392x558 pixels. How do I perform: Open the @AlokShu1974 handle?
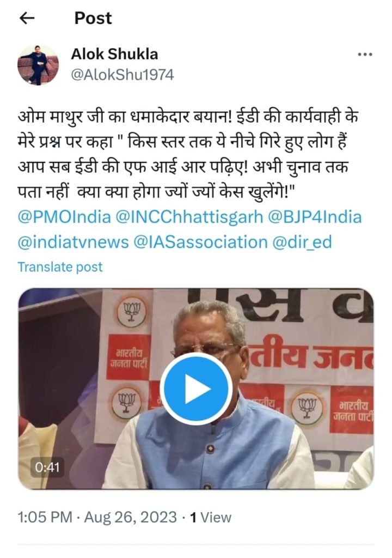(x=122, y=75)
